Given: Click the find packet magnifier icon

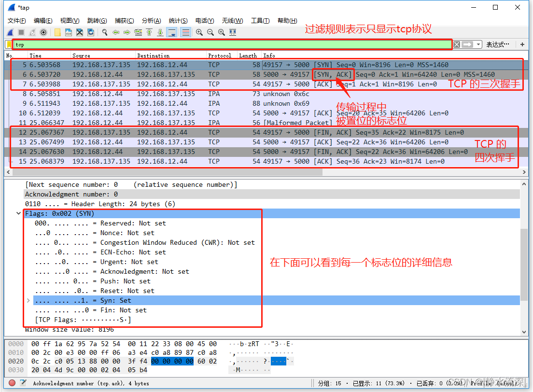Looking at the screenshot, I should (x=104, y=32).
